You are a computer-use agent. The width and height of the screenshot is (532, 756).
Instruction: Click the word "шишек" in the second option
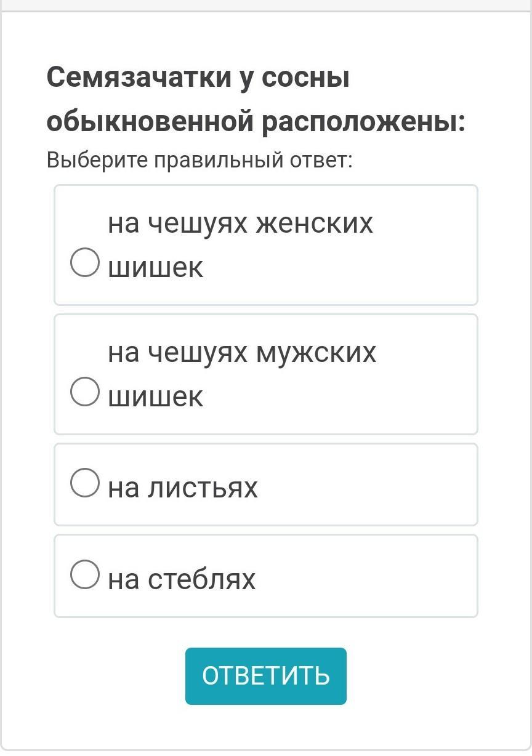(x=155, y=397)
